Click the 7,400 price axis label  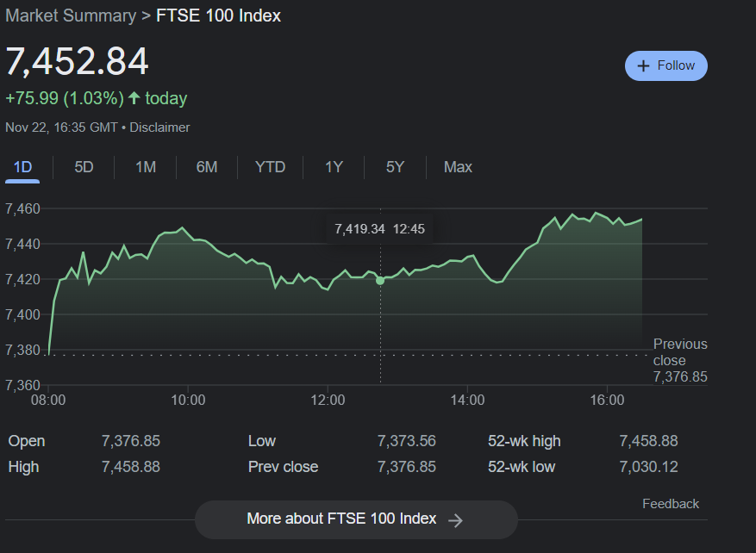click(x=22, y=314)
